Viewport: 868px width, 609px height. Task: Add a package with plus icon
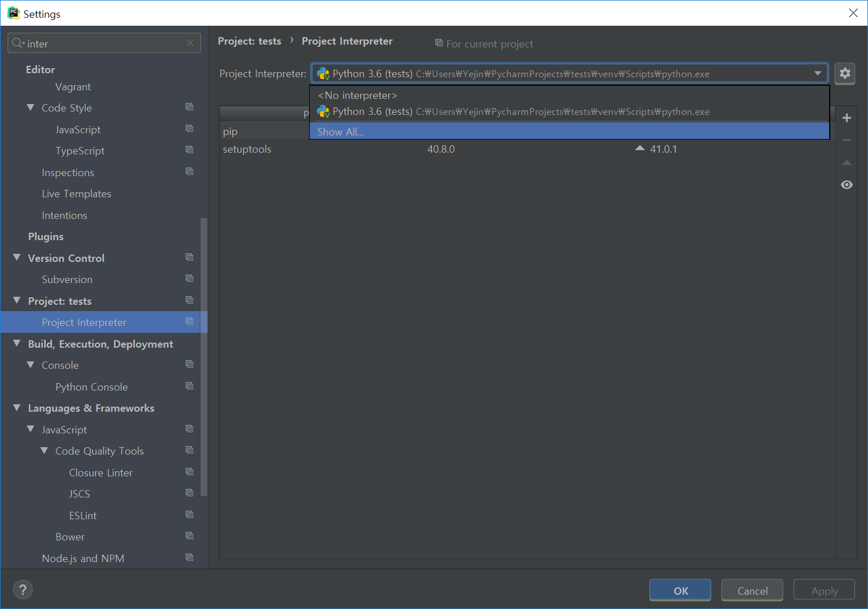847,118
